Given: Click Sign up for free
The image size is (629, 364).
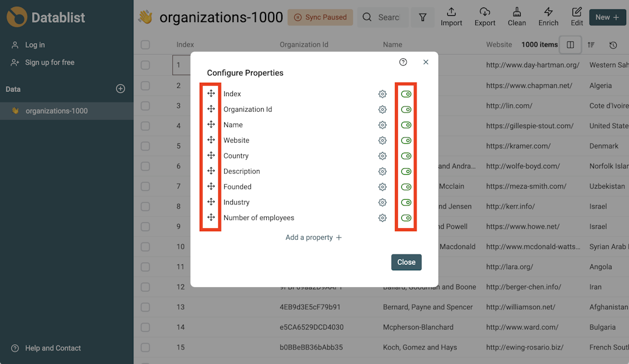Looking at the screenshot, I should click(49, 62).
